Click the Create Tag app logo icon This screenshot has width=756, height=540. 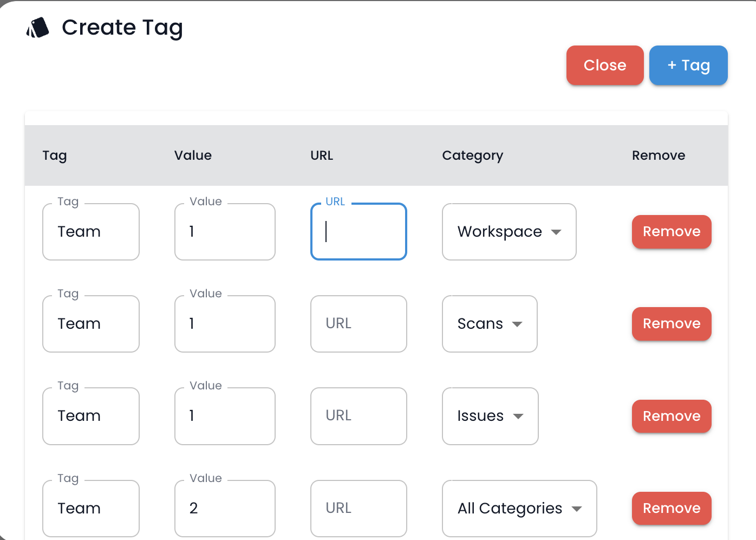pyautogui.click(x=37, y=27)
